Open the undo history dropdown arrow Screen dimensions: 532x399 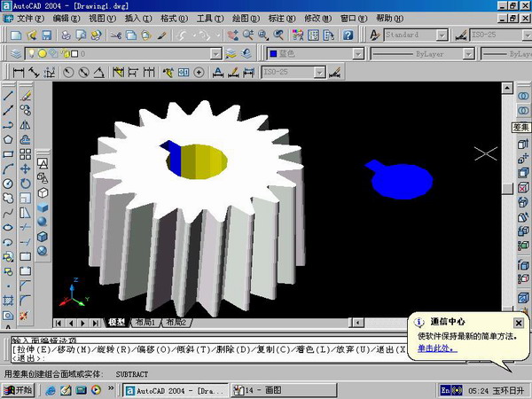(x=194, y=35)
